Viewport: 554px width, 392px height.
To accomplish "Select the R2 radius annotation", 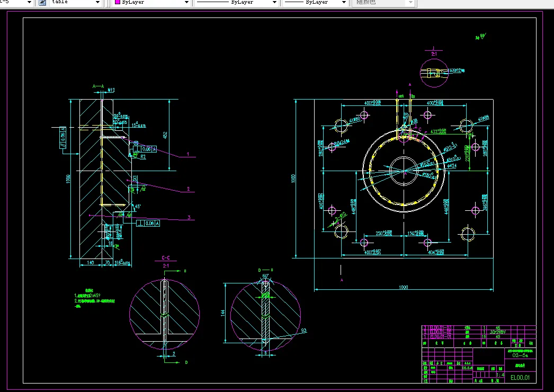I will [143, 157].
